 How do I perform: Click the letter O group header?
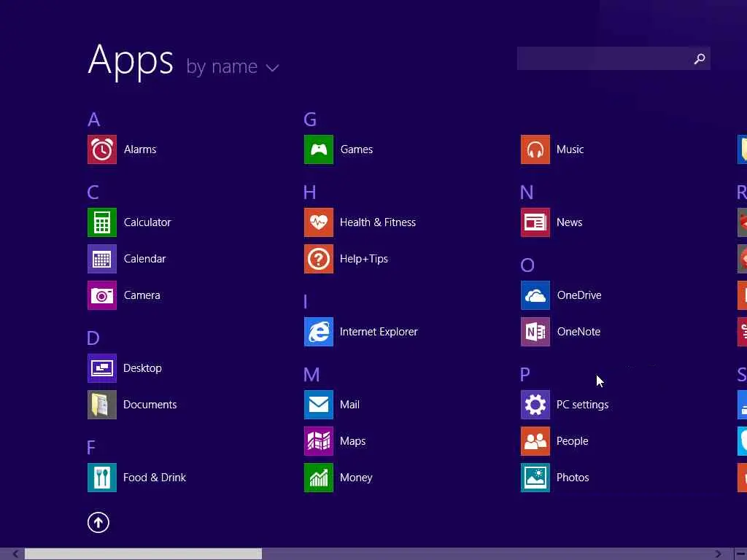point(527,265)
